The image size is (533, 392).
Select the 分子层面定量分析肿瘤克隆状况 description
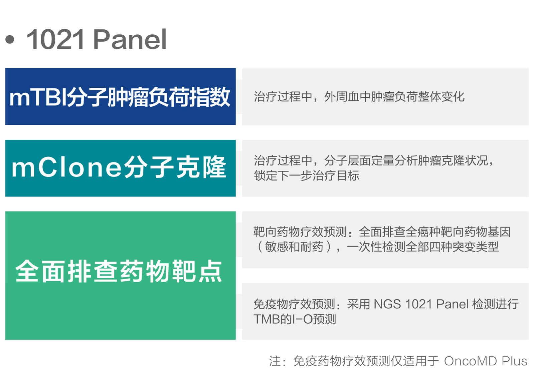(373, 161)
